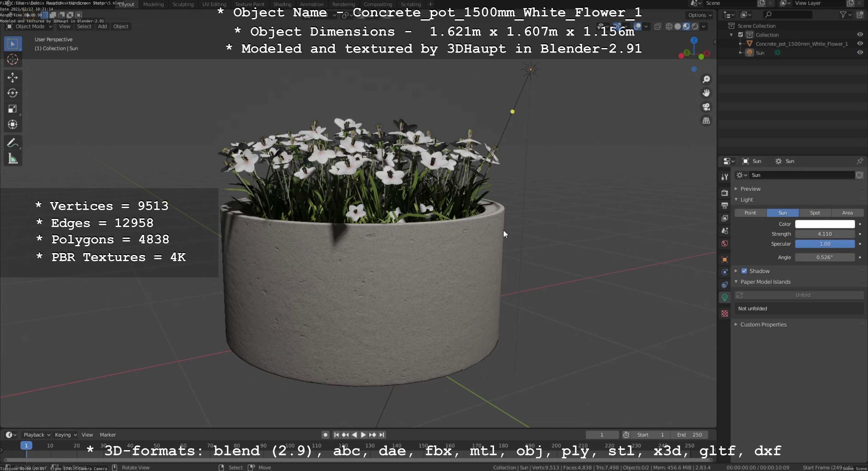
Task: Choose the Annotate tool
Action: pos(13,143)
